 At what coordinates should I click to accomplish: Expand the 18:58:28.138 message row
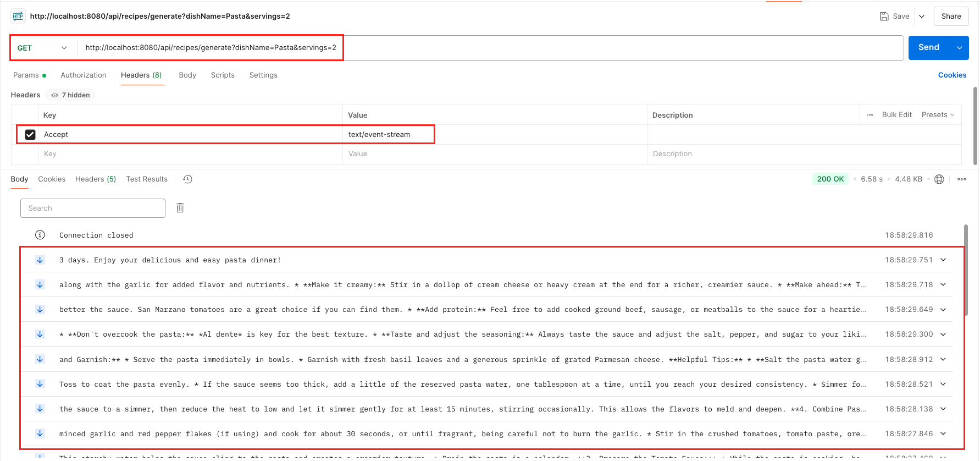point(943,409)
